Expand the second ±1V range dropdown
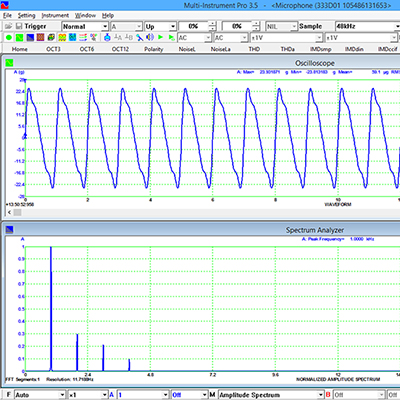Viewport: 400px width, 400px height. [x=394, y=38]
